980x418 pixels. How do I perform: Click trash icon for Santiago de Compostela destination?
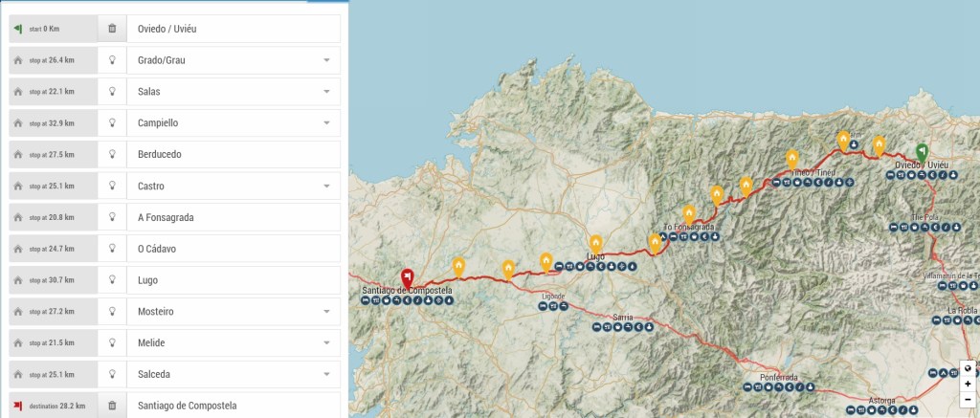112,406
